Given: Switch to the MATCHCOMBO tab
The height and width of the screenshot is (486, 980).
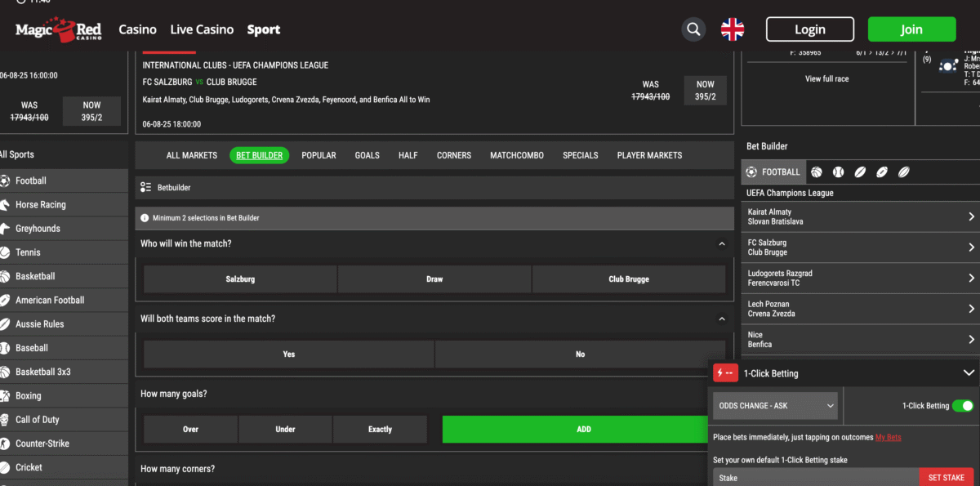Looking at the screenshot, I should 517,155.
